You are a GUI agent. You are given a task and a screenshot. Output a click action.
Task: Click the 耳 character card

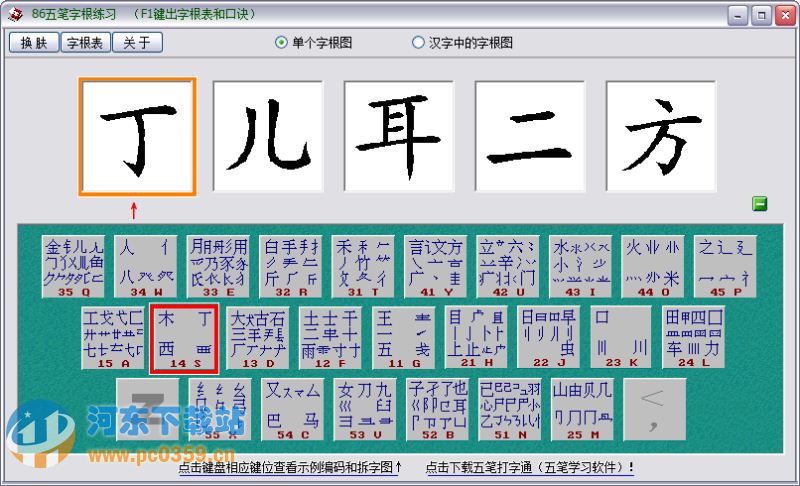click(x=399, y=136)
